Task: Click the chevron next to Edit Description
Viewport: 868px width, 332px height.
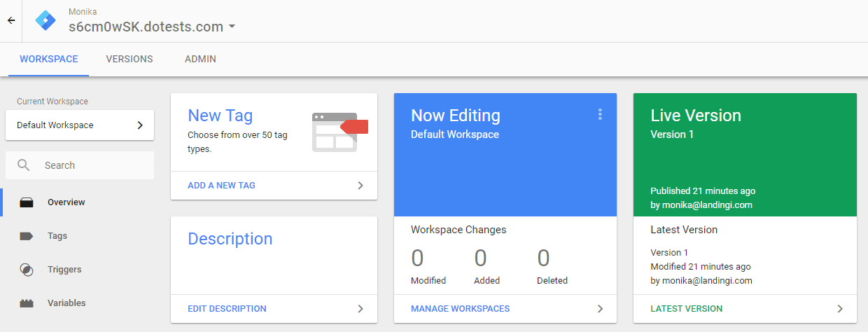Action: (x=360, y=308)
